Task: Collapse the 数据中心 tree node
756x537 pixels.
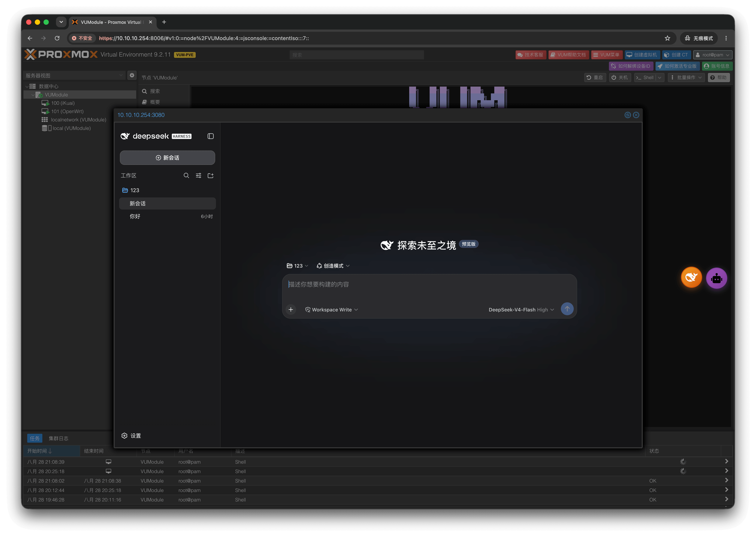Action: [27, 86]
